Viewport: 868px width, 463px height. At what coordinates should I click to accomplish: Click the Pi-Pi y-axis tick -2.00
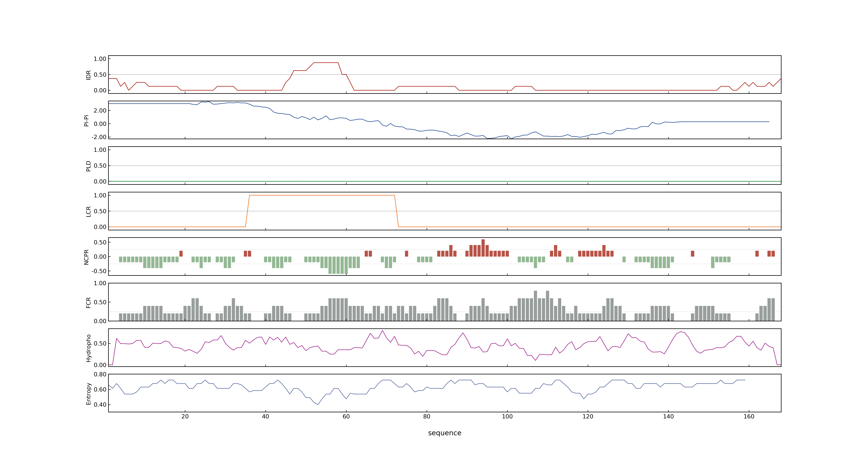(x=99, y=137)
